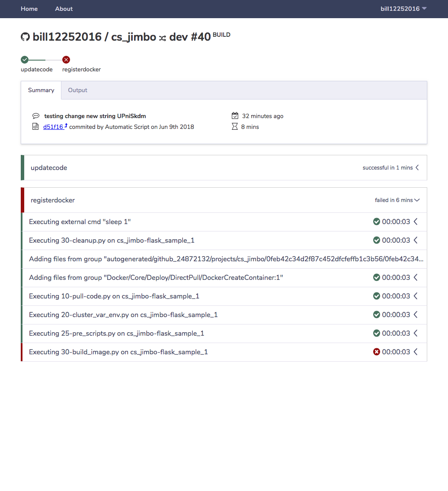Click the commit message speech bubble icon
The height and width of the screenshot is (491, 448).
pyautogui.click(x=35, y=116)
